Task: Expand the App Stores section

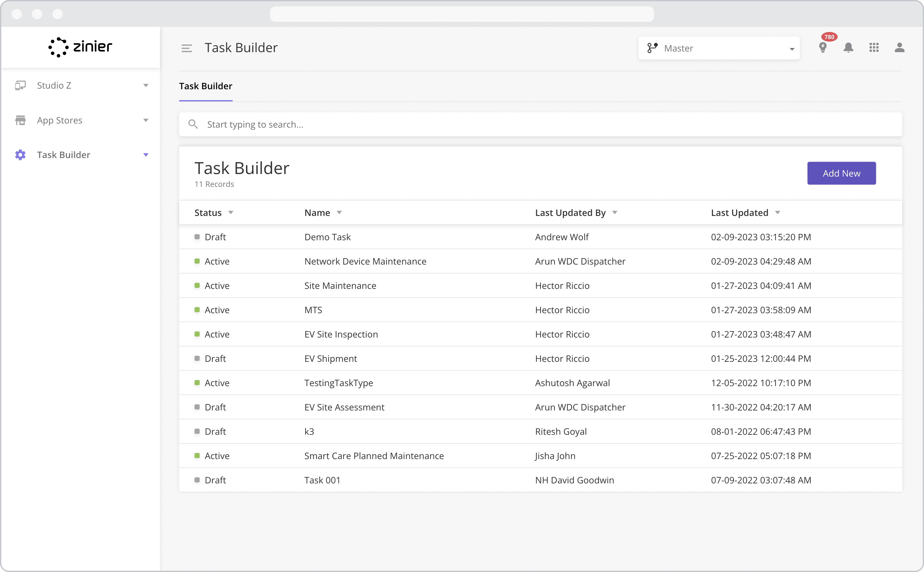Action: coord(146,120)
